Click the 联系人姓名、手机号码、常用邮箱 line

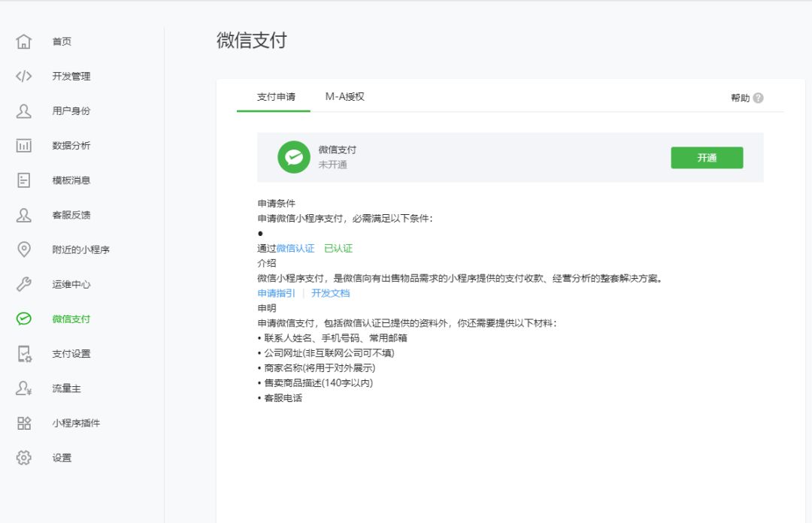coord(332,337)
